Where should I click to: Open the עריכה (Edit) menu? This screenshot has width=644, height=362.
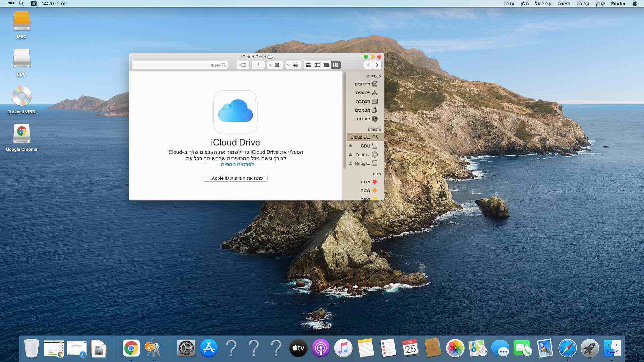[583, 4]
